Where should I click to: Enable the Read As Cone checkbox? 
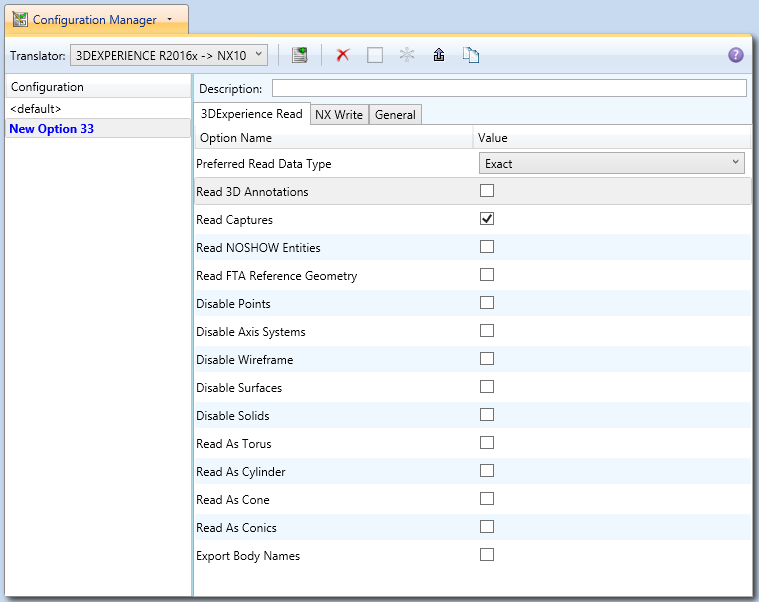click(x=486, y=499)
